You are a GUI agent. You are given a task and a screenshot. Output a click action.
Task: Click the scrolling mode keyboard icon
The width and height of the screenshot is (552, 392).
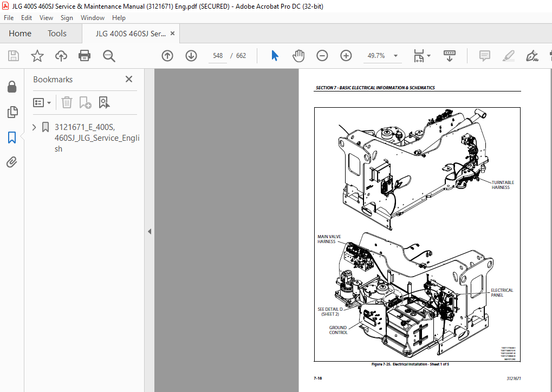tap(449, 56)
